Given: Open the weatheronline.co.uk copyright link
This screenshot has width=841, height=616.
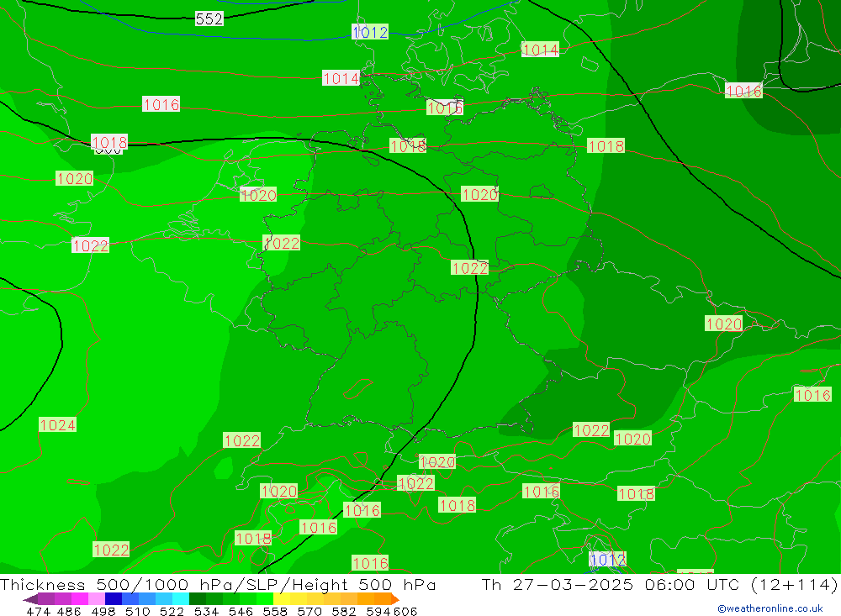Looking at the screenshot, I should point(770,608).
